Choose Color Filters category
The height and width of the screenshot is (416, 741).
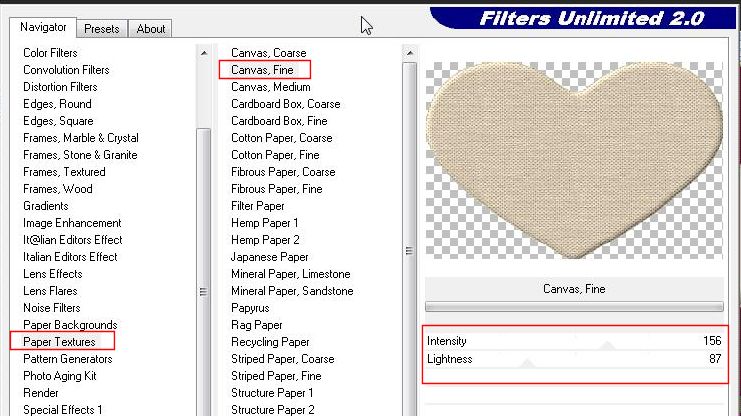[x=50, y=53]
